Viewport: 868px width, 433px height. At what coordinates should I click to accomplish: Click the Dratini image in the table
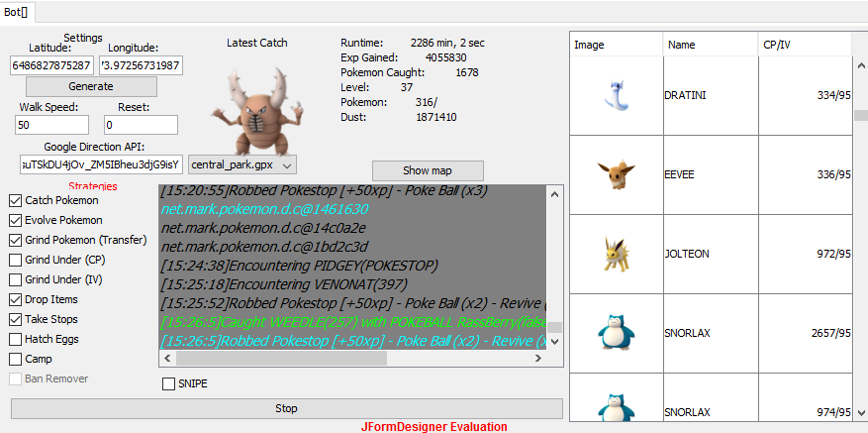(617, 95)
